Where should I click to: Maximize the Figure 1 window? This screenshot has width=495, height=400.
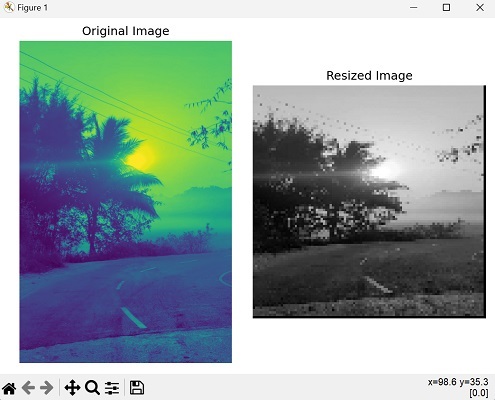(446, 7)
